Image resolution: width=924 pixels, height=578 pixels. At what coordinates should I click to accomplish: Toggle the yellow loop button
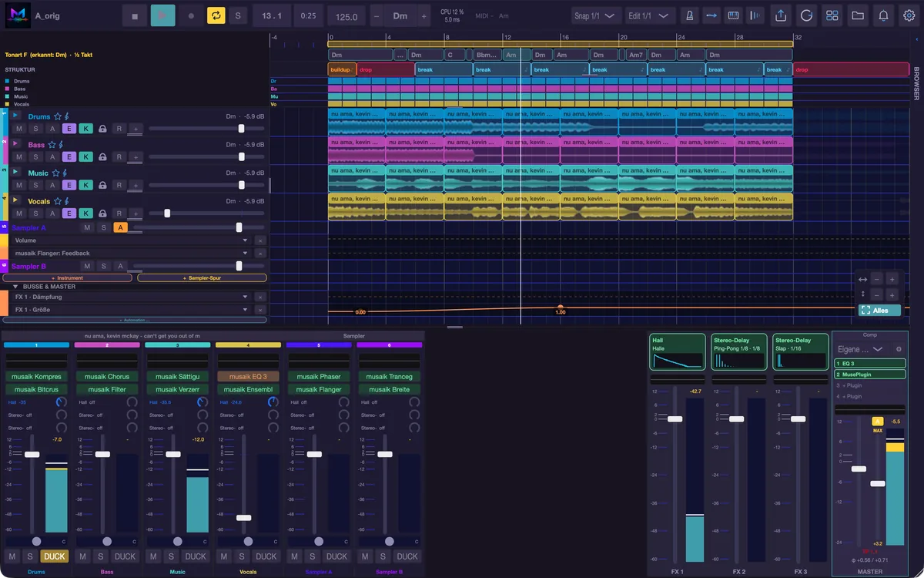(x=216, y=15)
